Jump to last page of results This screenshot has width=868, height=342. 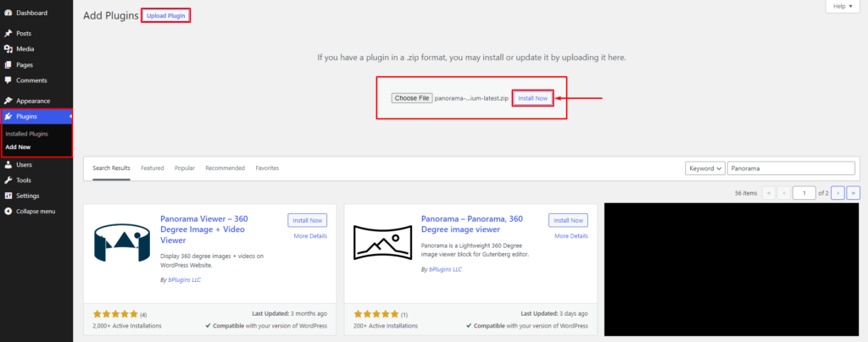tap(853, 193)
